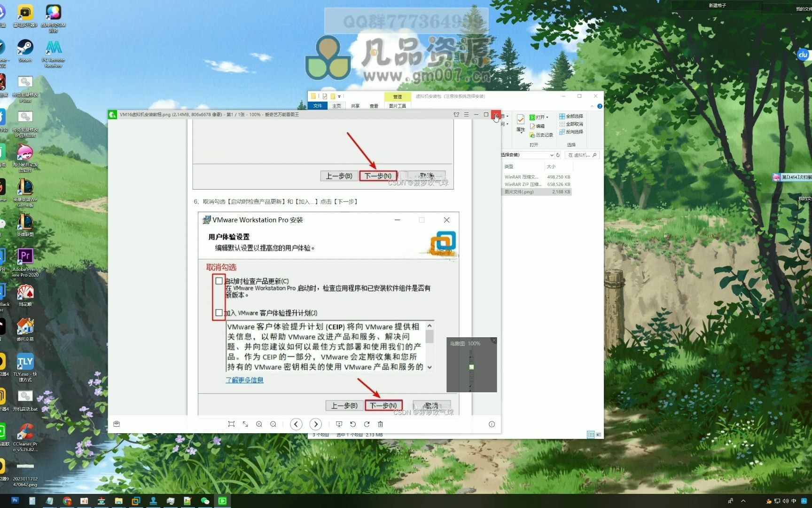Go to next image with right arrow

[316, 424]
